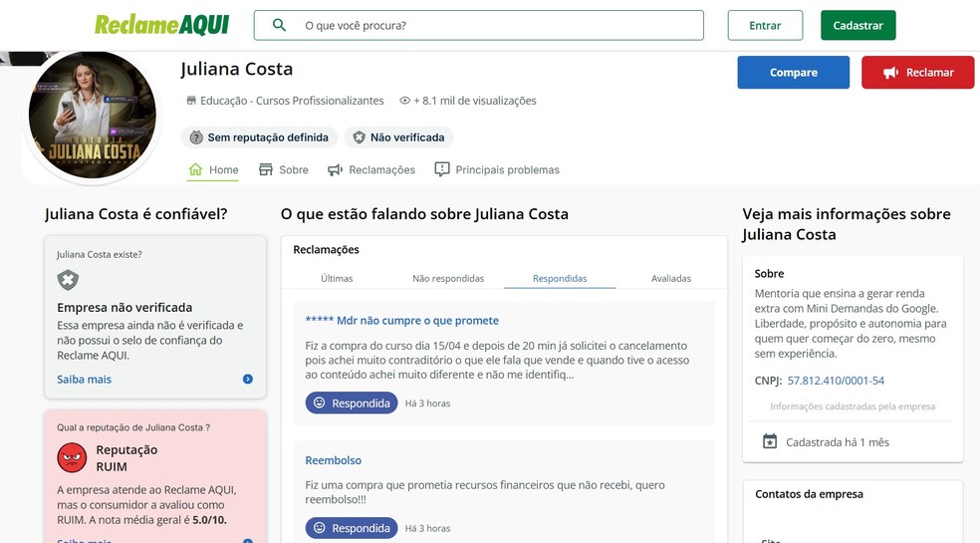
Task: Click the megaphone icon on Reclamar button
Action: (x=890, y=73)
